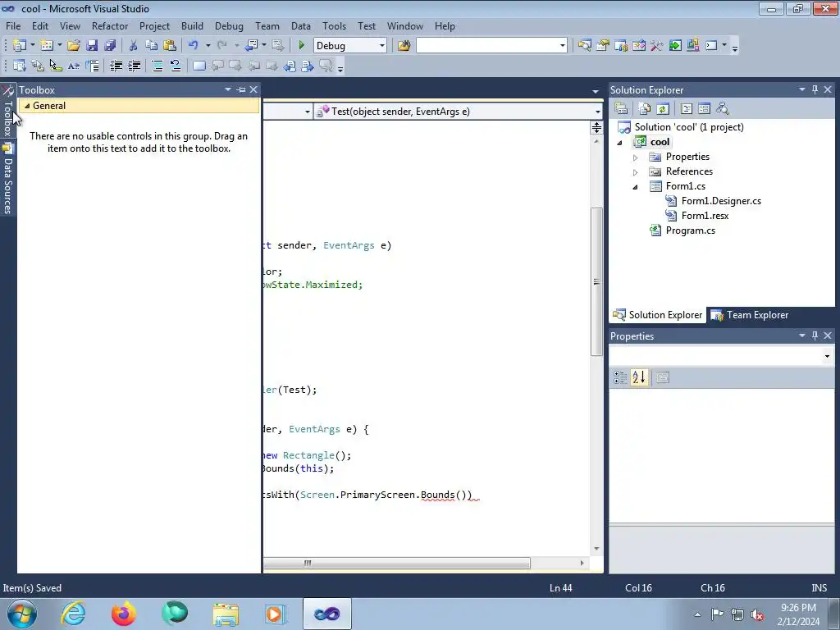
Task: Switch to the Solution Explorer tab
Action: point(657,315)
